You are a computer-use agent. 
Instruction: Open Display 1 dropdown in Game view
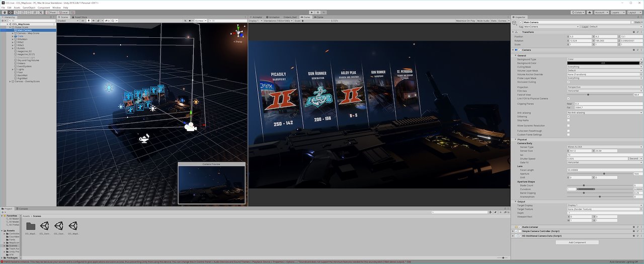pyautogui.click(x=255, y=21)
